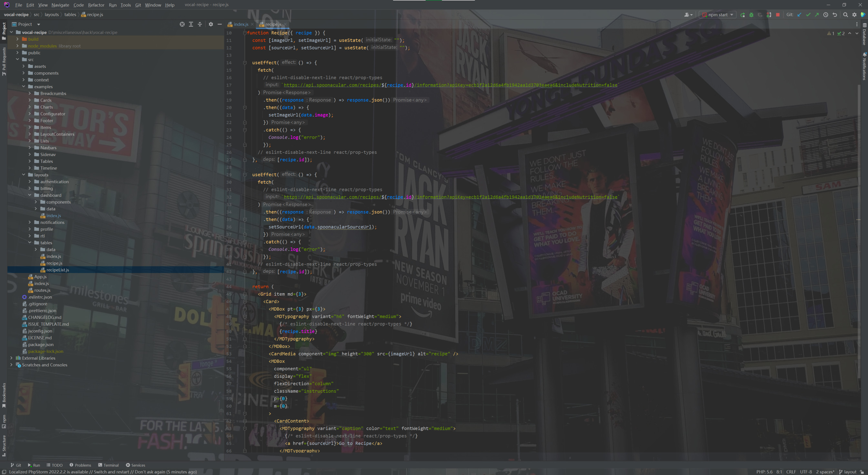Click the Project panel locate-file icon

point(182,24)
